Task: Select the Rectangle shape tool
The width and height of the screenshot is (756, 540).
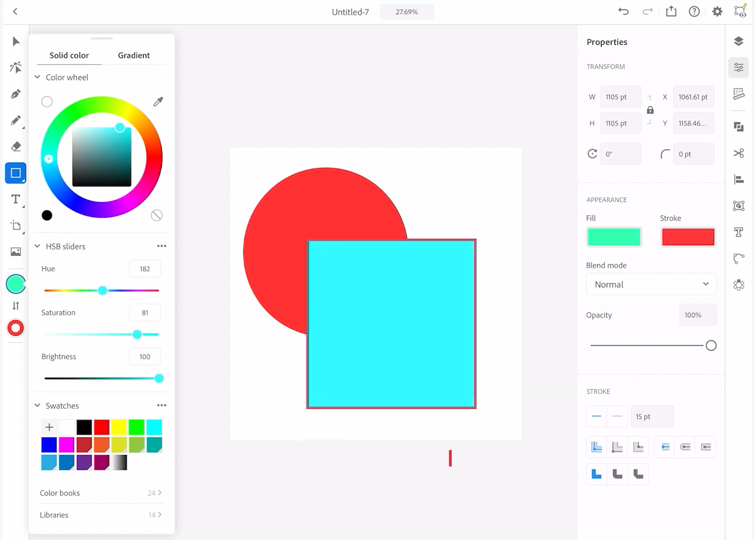Action: (x=16, y=173)
